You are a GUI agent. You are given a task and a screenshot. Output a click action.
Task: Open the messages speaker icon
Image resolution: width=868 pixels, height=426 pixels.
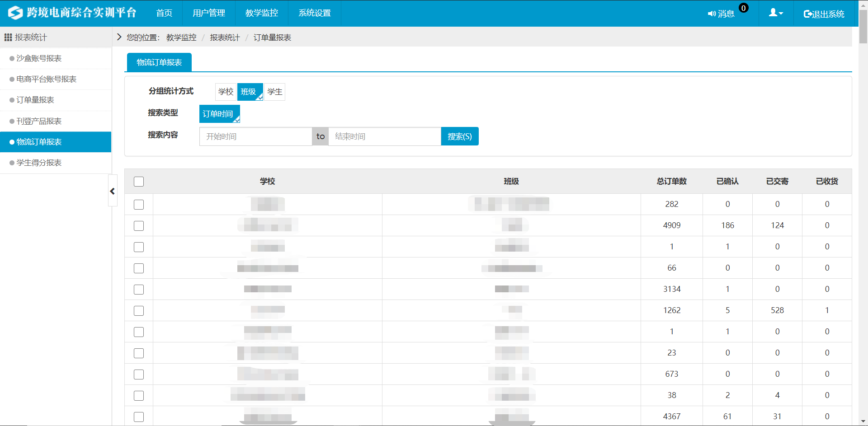coord(712,14)
